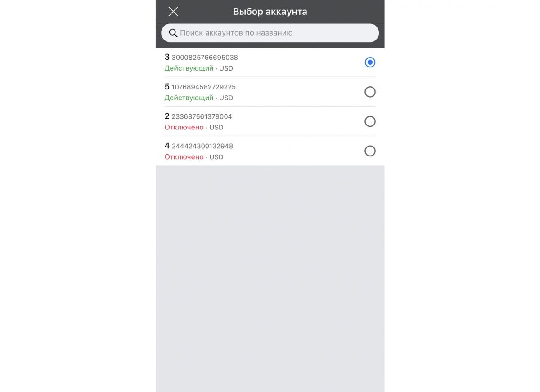Click the USD label of account 5
This screenshot has height=392, width=540.
click(x=226, y=98)
